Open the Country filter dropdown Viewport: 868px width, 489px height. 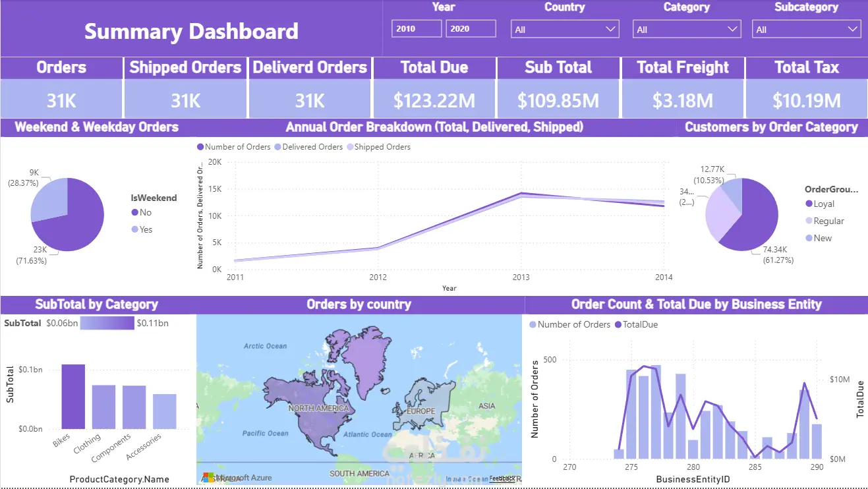pos(565,29)
